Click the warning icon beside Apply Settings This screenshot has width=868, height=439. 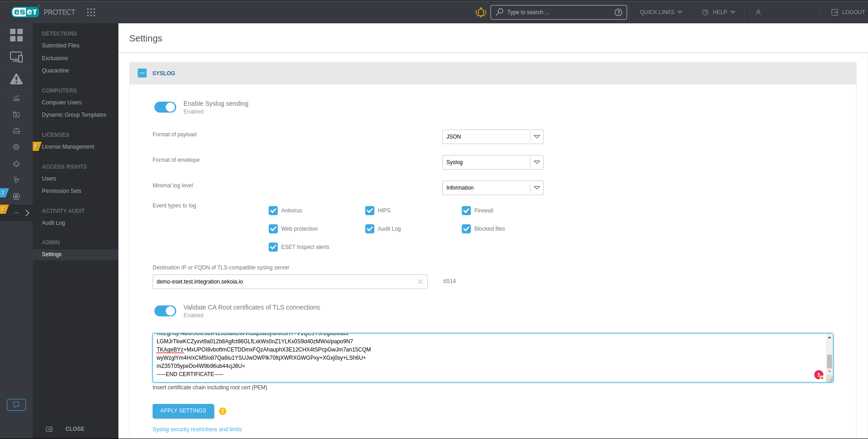[x=223, y=411]
